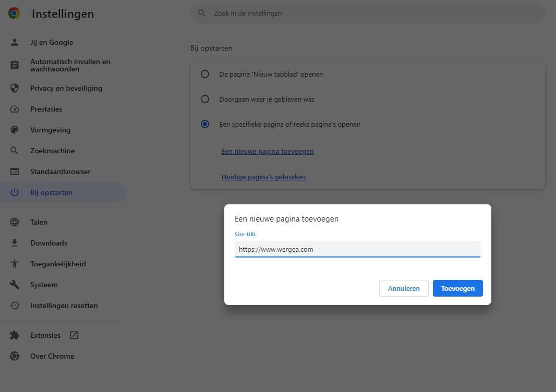Click the shield icon for Privacy en beveiliging
The height and width of the screenshot is (392, 556).
point(15,89)
